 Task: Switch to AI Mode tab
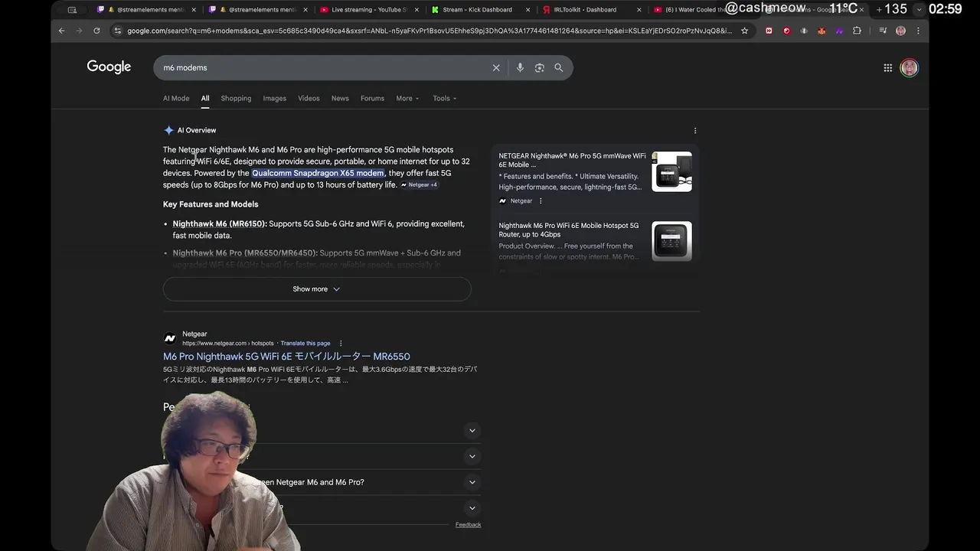(x=176, y=98)
